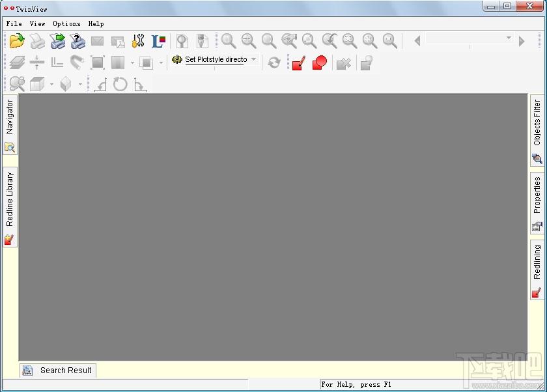547x392 pixels.
Task: Click the blue L language icon
Action: [158, 41]
